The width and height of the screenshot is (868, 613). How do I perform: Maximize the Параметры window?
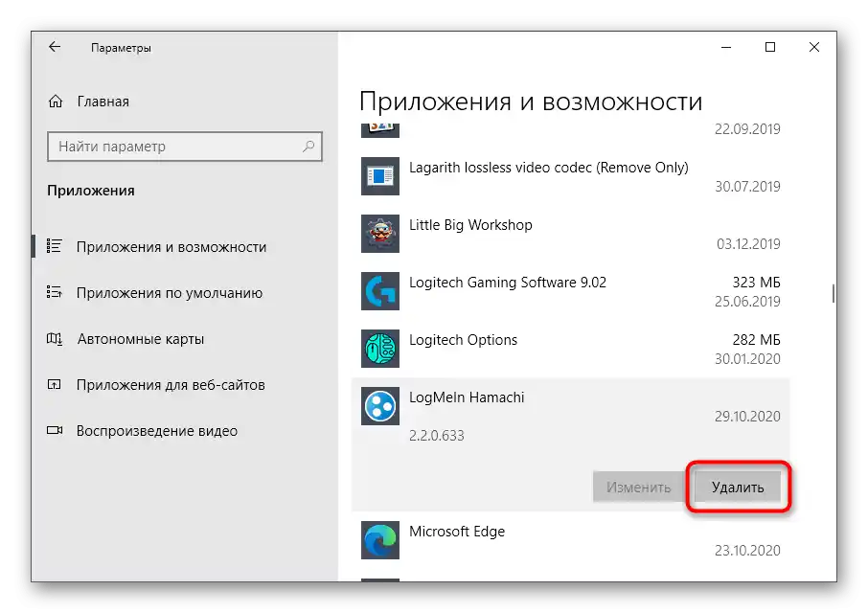point(770,47)
